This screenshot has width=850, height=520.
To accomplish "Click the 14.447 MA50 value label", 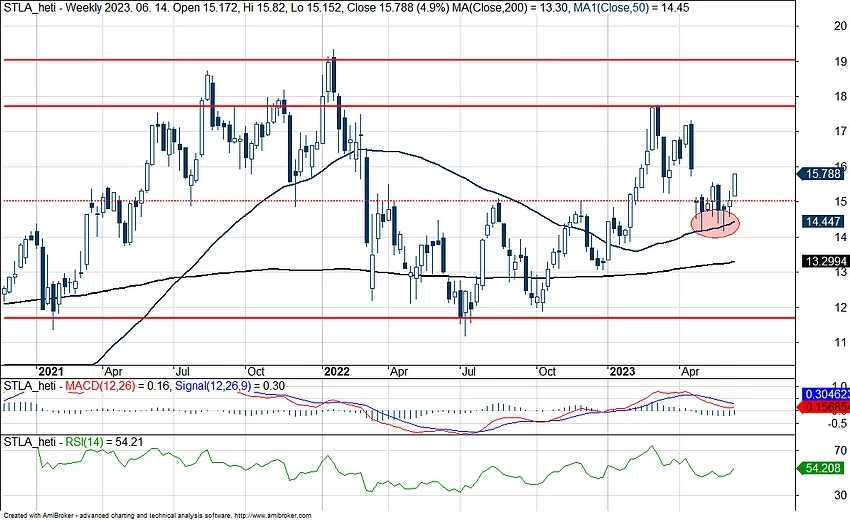I will (x=823, y=221).
